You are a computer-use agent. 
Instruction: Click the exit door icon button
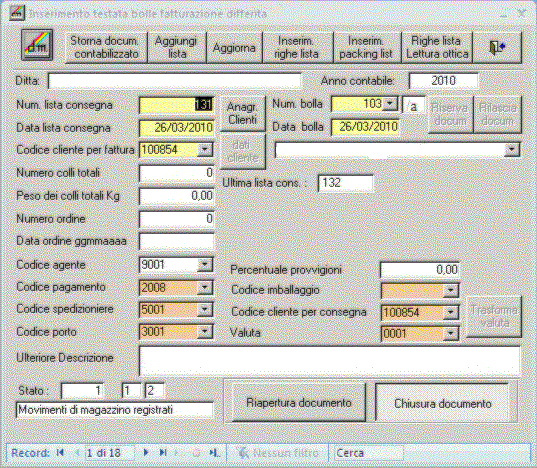497,47
